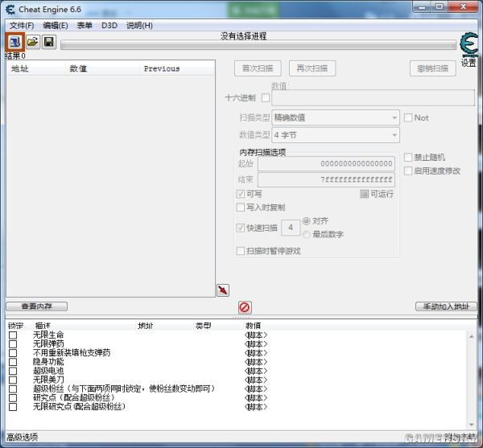Open the process list icon
Screen dimensions: 483x448
pyautogui.click(x=14, y=42)
